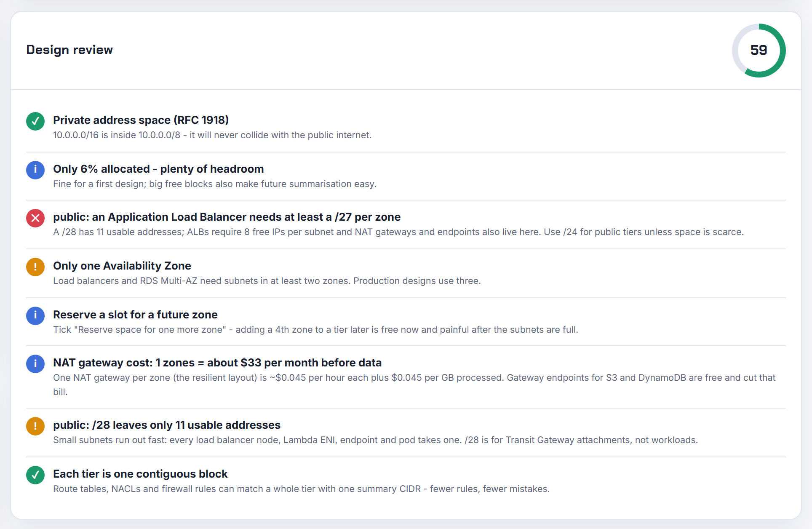Click the description starting A /28 has 11 usable
Screen dimensions: 812x529
coord(398,232)
